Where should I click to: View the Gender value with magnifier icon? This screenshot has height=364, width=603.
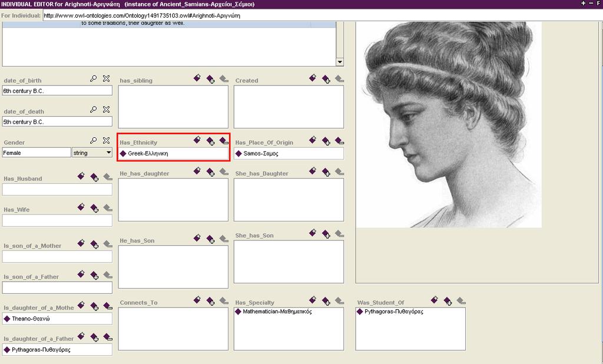[93, 140]
